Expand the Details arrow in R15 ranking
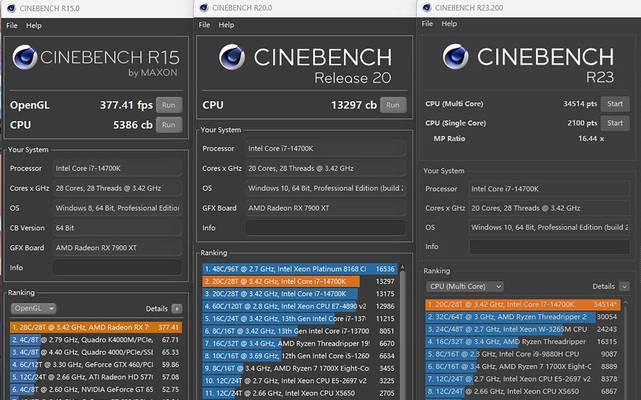The width and height of the screenshot is (641, 400). tap(177, 309)
